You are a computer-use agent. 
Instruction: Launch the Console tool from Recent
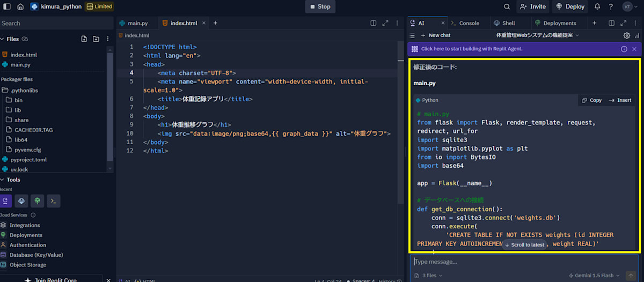pyautogui.click(x=53, y=201)
